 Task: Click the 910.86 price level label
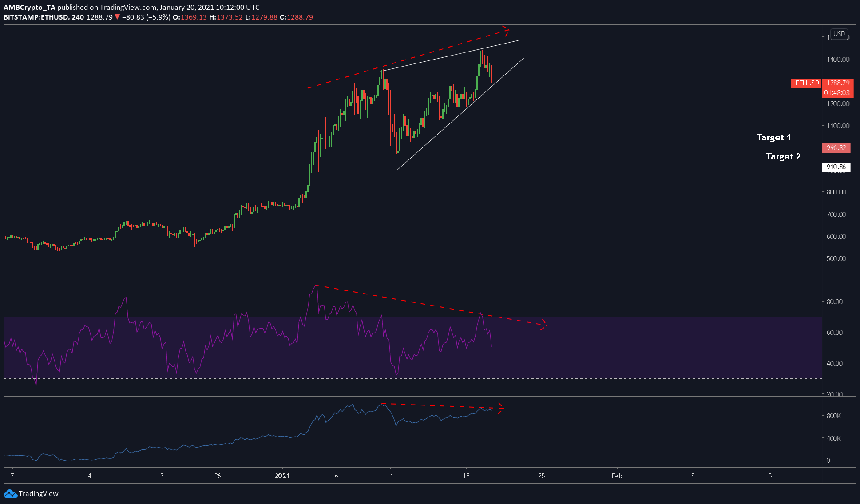click(836, 167)
